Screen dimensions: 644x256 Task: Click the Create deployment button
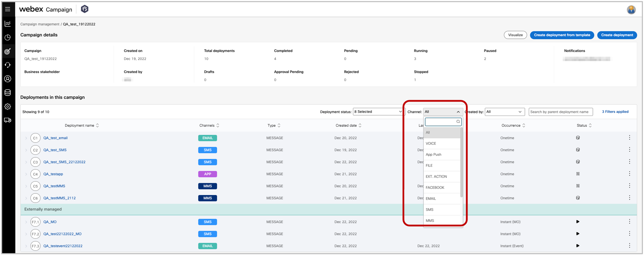point(617,35)
